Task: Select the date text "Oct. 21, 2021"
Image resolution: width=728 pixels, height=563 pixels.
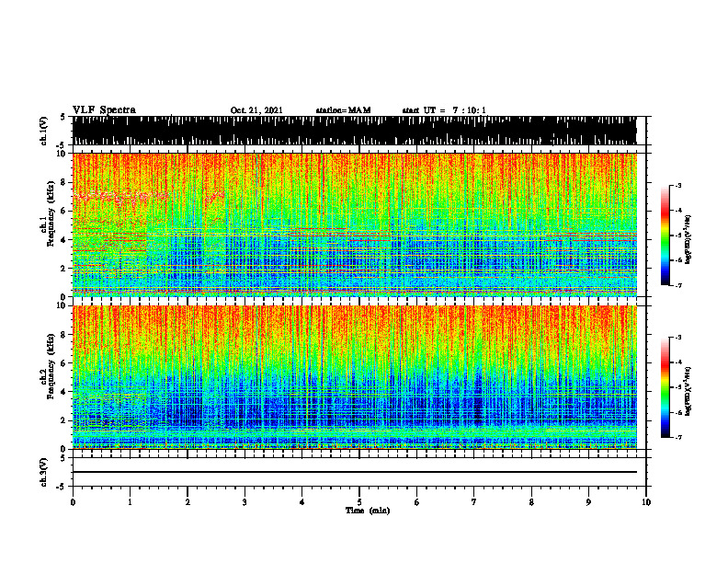Action: click(x=256, y=110)
